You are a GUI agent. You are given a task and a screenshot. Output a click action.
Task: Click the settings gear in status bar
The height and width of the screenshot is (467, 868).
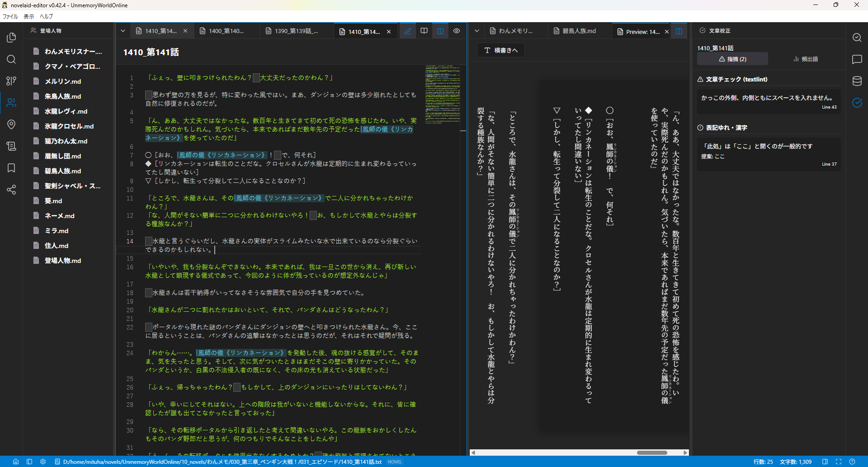pos(43,462)
